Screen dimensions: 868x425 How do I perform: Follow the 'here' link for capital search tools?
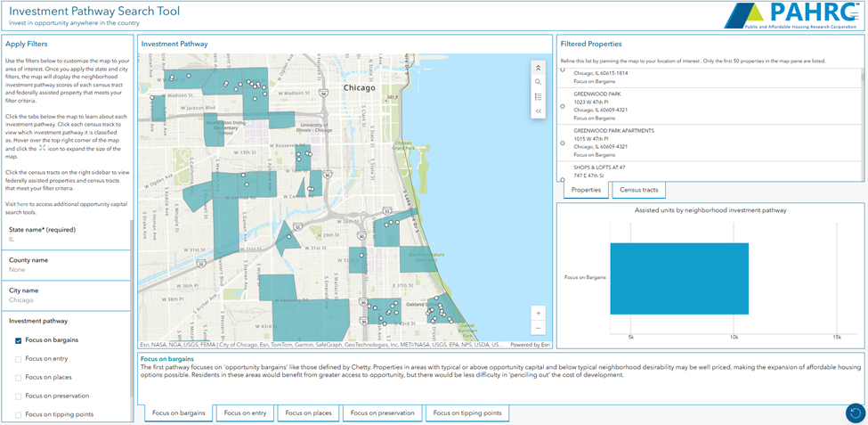click(22, 204)
